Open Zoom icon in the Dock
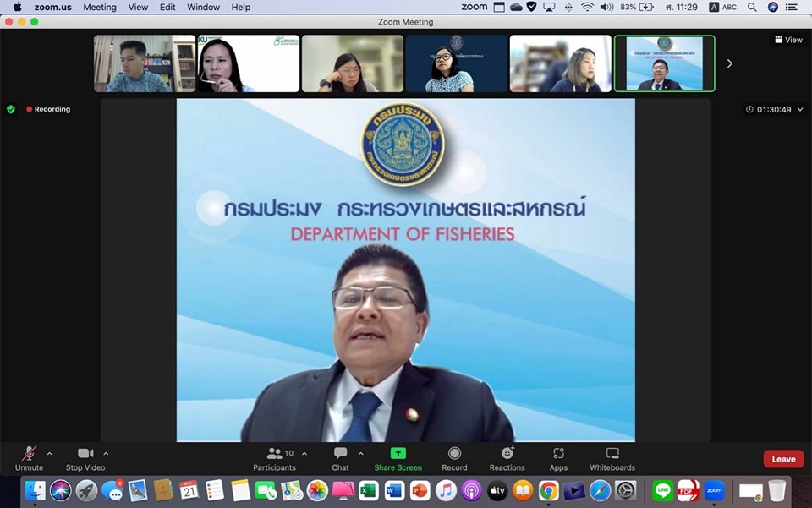Image resolution: width=812 pixels, height=508 pixels. [x=714, y=490]
